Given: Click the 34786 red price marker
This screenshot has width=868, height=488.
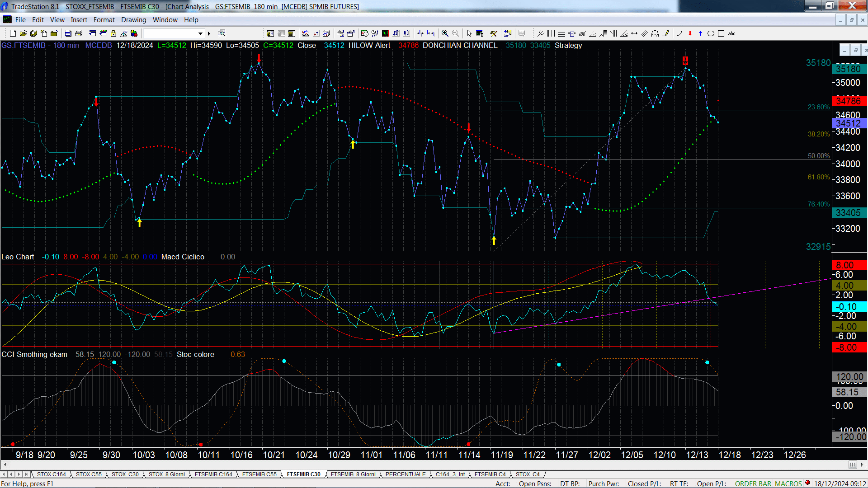Looking at the screenshot, I should click(x=849, y=101).
